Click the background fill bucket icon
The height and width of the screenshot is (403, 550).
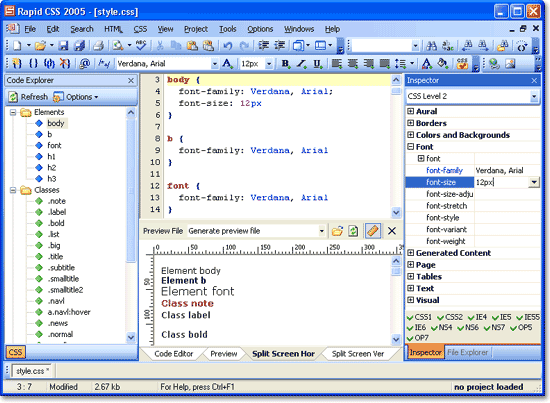(x=442, y=63)
